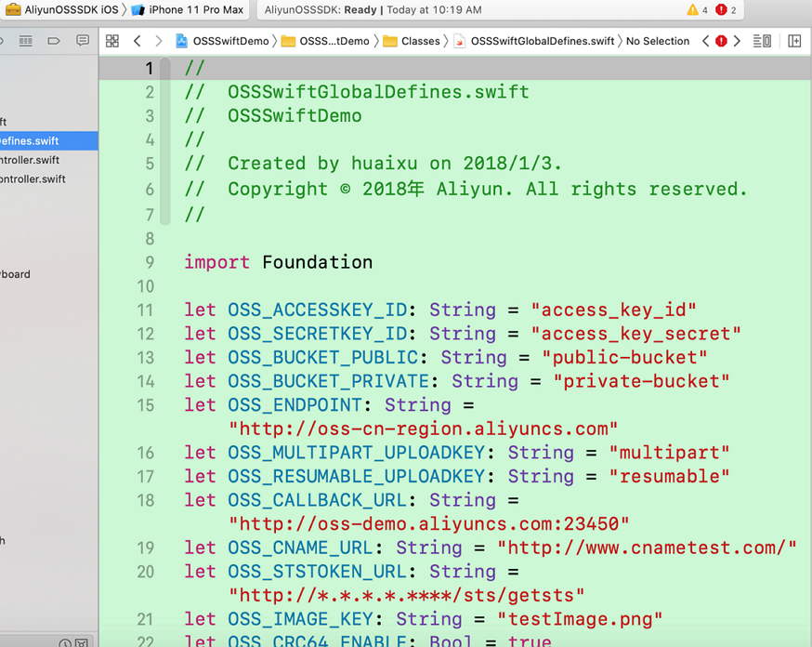
Task: Go forward using the right arrow
Action: tap(159, 41)
